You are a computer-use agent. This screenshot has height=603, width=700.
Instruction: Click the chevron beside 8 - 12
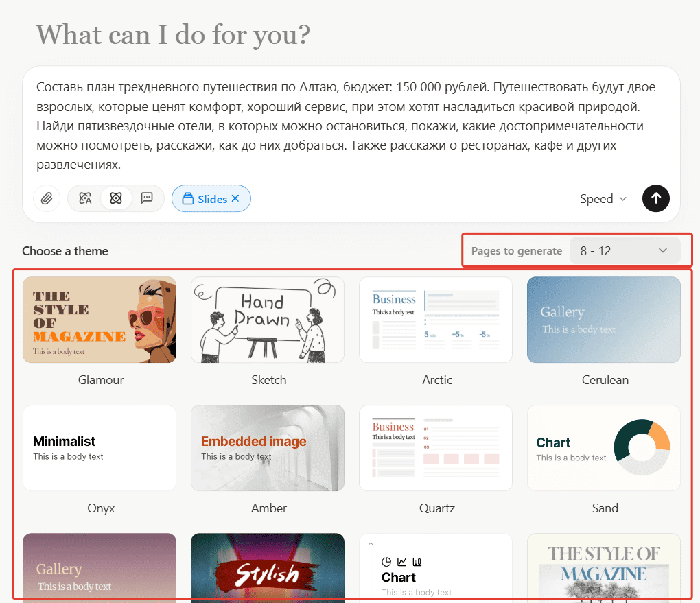click(x=663, y=251)
